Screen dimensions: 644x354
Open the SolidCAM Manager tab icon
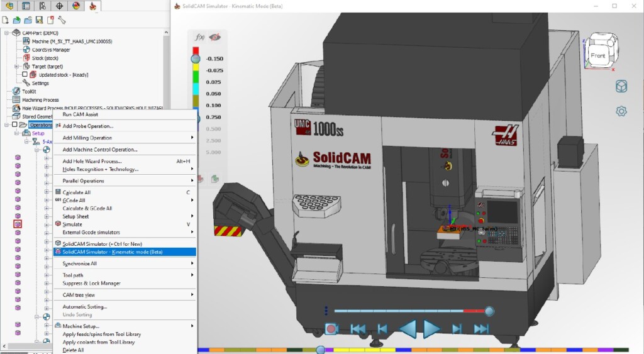click(x=92, y=6)
